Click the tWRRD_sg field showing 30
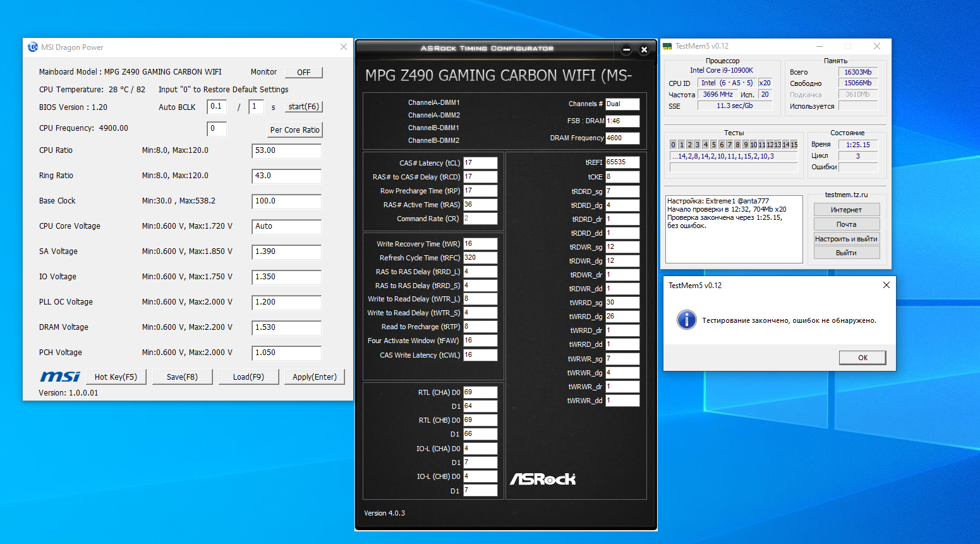The image size is (980, 544). pyautogui.click(x=622, y=303)
